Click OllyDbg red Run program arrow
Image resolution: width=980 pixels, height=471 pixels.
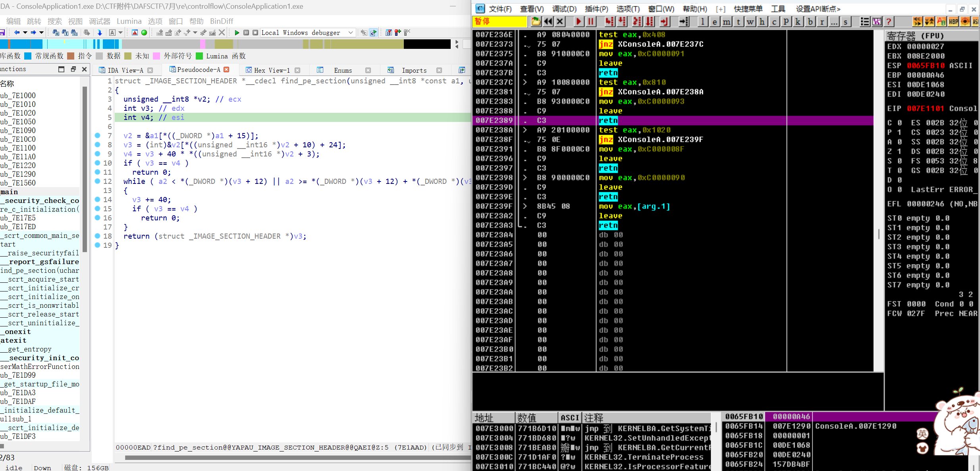[579, 21]
